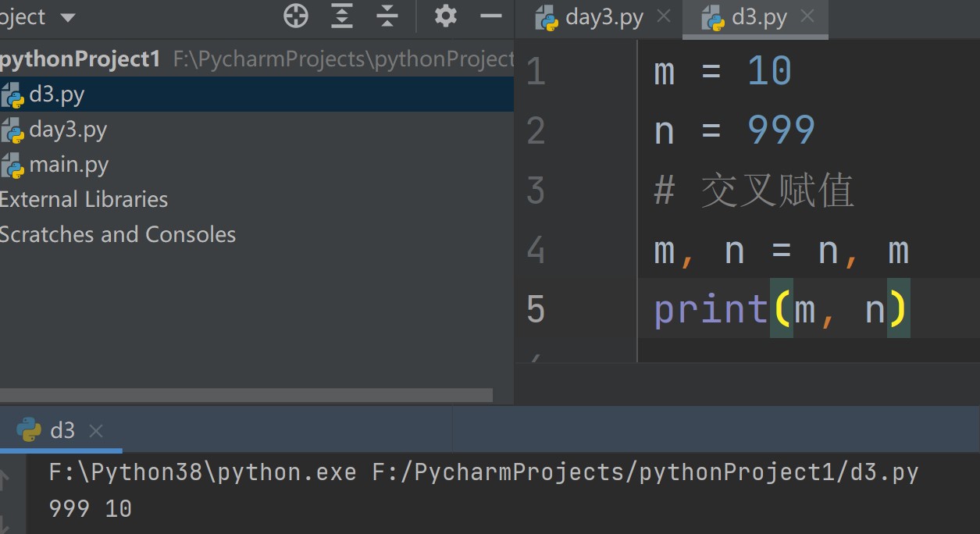Viewport: 980px width, 534px height.
Task: Close the d3 run tab
Action: (96, 431)
